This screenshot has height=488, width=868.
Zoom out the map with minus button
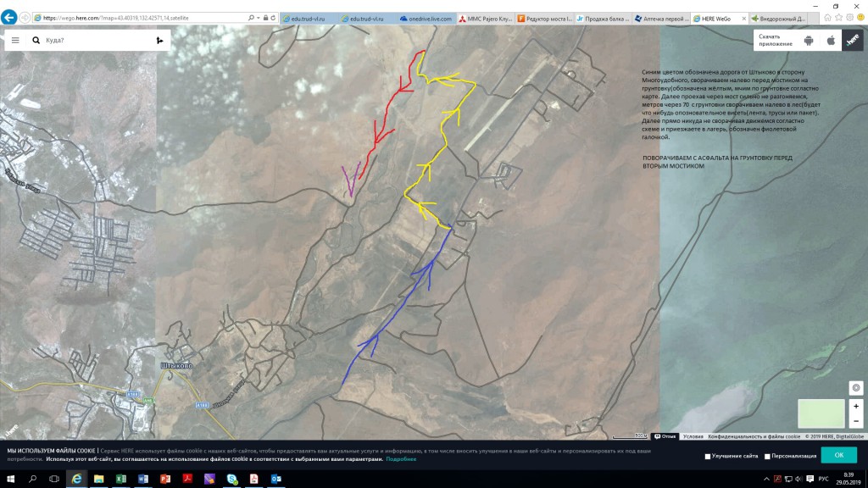(x=856, y=421)
